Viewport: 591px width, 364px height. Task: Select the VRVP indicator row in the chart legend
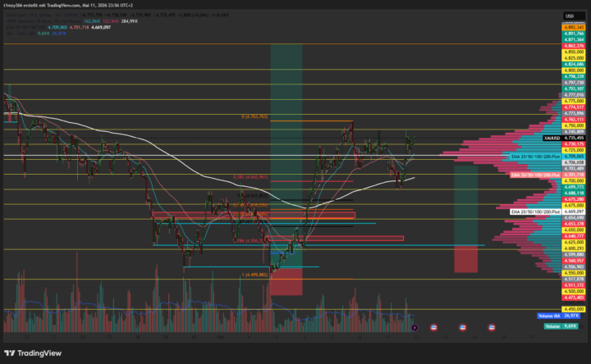72,21
